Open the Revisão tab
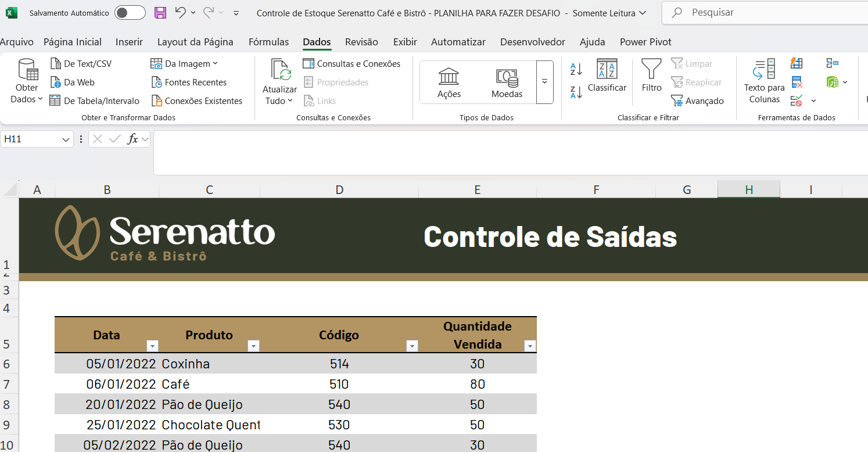Image resolution: width=868 pixels, height=452 pixels. [361, 42]
